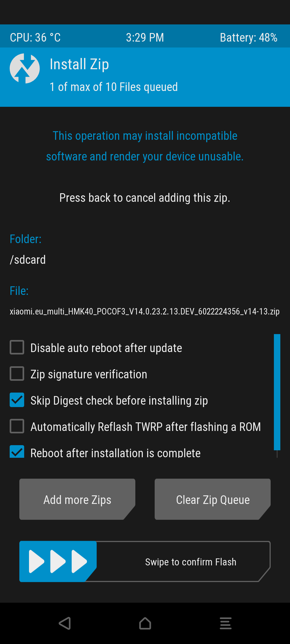290x644 pixels.
Task: Tap the queued xiaomi.eu zip file name
Action: pyautogui.click(x=145, y=312)
